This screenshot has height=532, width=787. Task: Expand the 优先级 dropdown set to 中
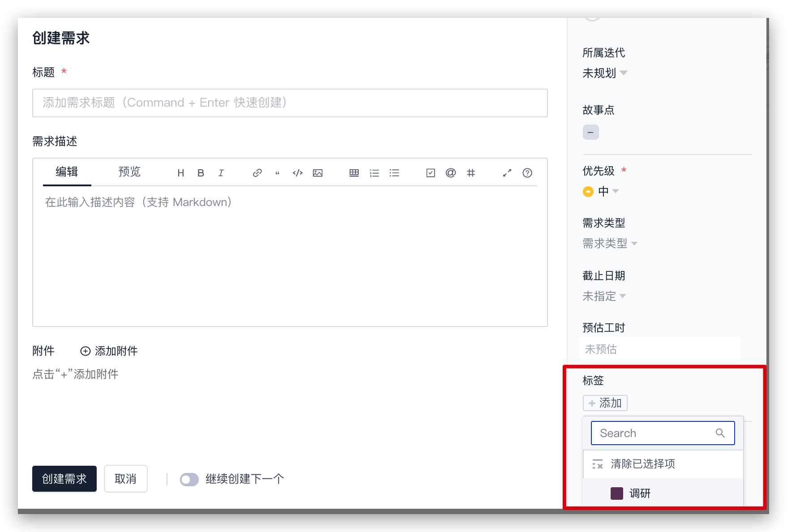point(607,192)
